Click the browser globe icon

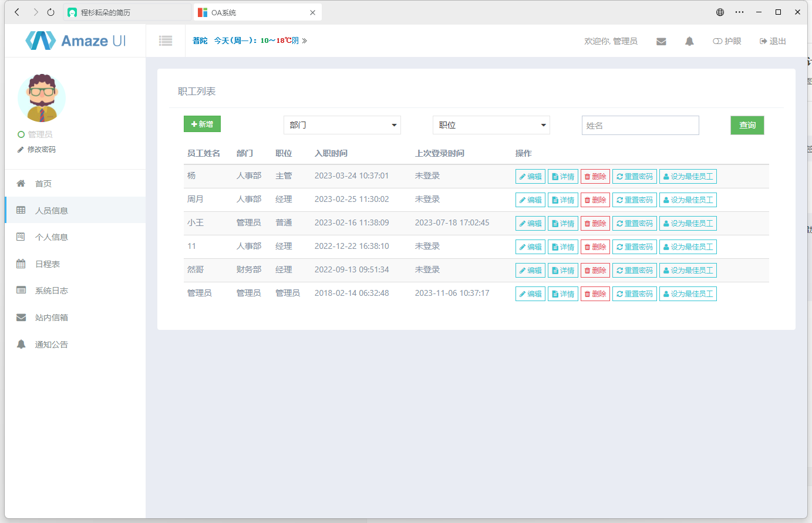click(720, 12)
